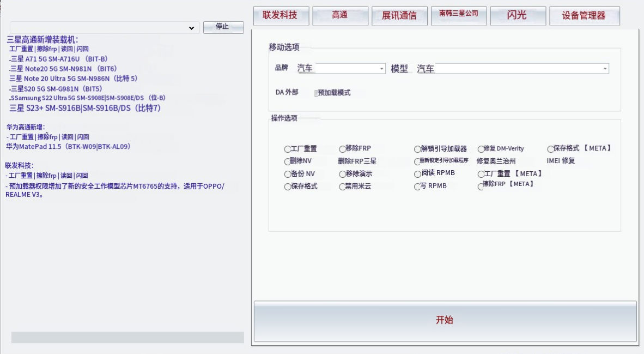Click the DA 外部 label
Viewport: 644px width, 354px height.
[287, 93]
